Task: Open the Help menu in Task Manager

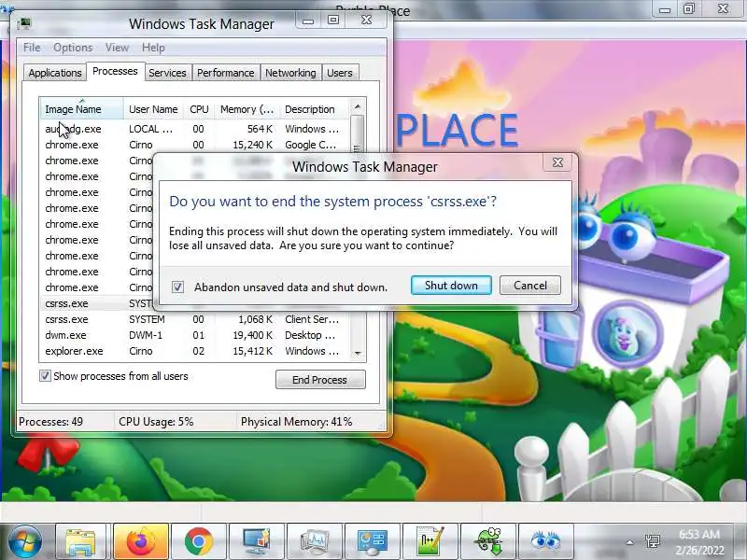Action: click(153, 48)
